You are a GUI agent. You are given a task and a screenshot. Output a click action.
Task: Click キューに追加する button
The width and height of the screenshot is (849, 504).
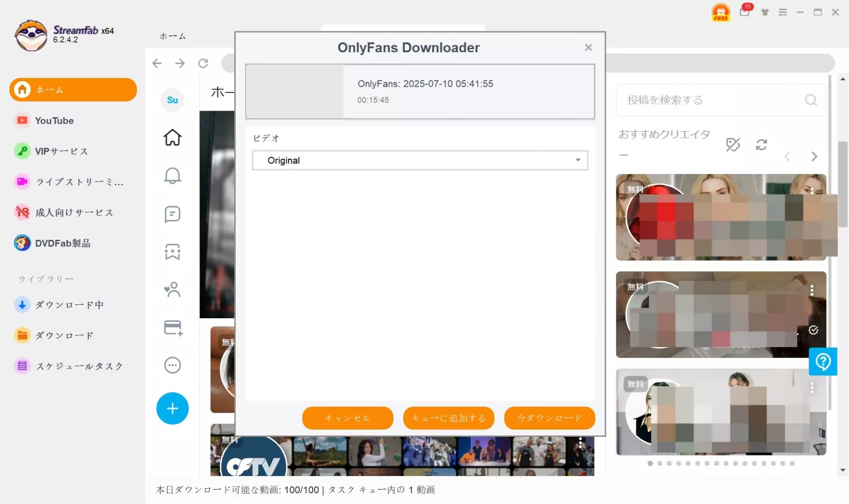pyautogui.click(x=449, y=418)
